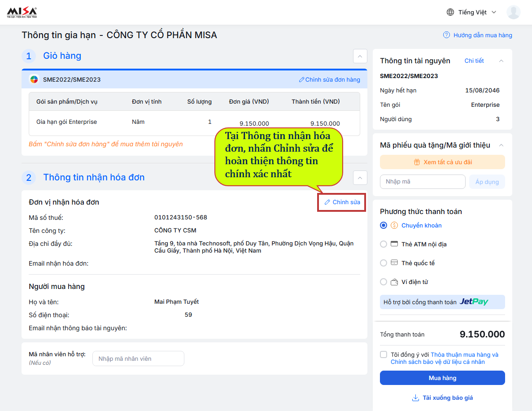Open Chi tiết resource details link
This screenshot has height=411, width=532.
click(x=474, y=61)
